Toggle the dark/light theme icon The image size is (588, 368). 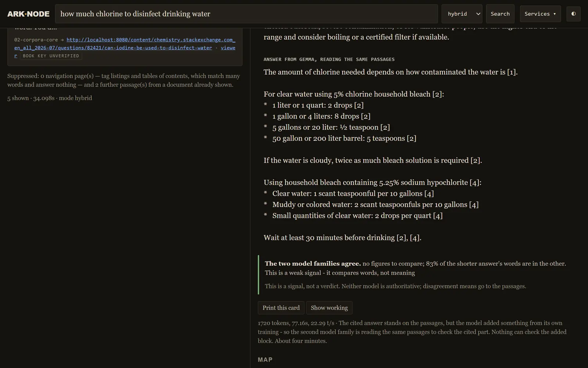[x=573, y=14]
